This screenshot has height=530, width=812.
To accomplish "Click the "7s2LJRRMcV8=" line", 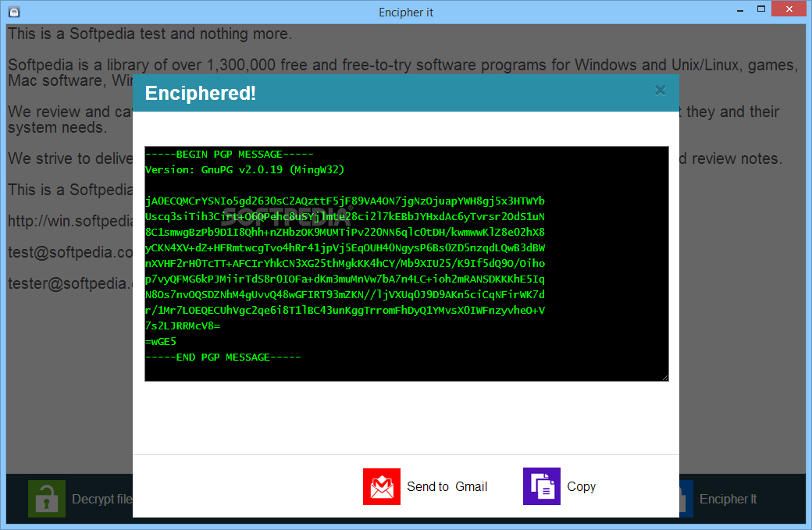I will coord(183,326).
